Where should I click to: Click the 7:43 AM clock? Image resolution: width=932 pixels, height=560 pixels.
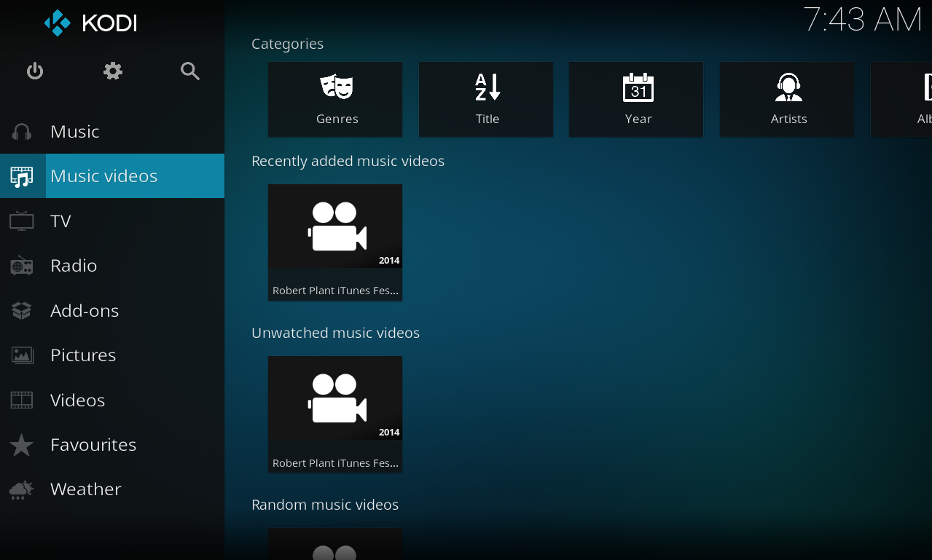[864, 20]
